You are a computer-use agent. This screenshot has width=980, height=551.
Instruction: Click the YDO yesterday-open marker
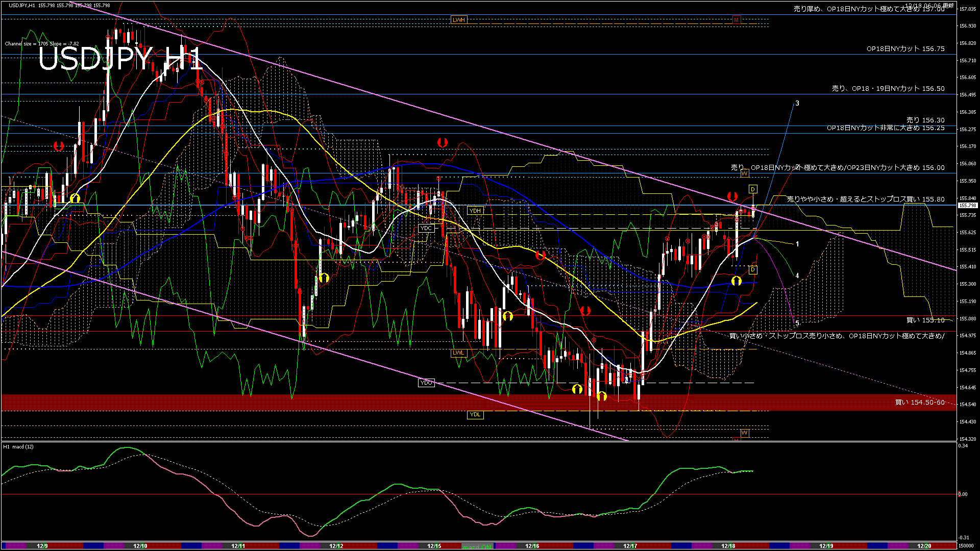coord(426,383)
